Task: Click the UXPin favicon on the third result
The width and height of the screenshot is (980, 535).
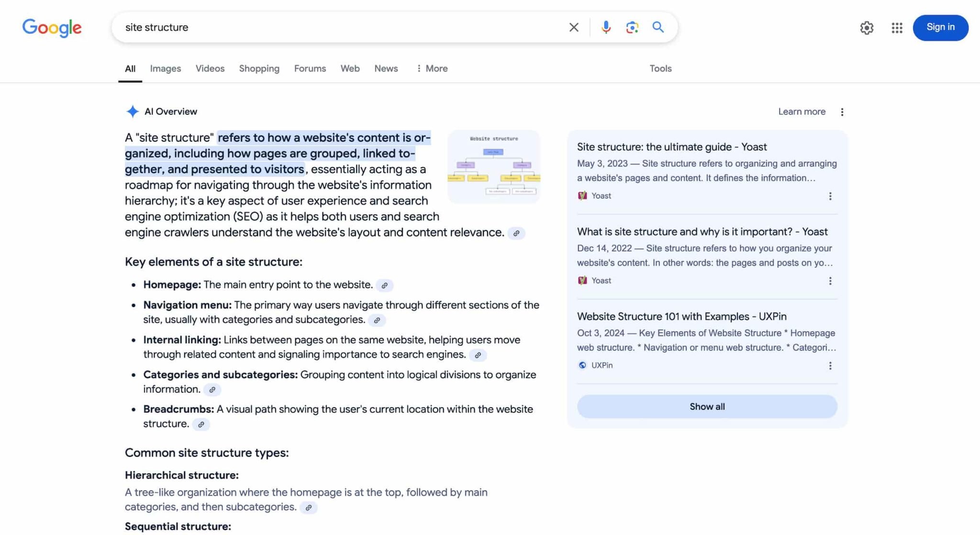Action: (x=582, y=365)
